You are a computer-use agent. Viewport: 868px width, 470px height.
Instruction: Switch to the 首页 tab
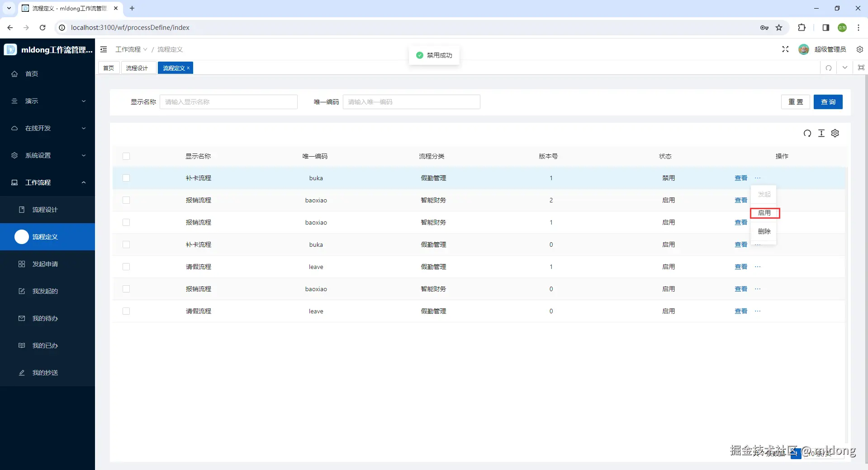[x=109, y=68]
